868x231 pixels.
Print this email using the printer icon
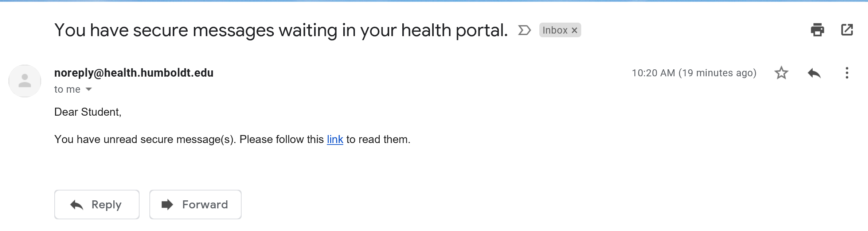point(817,30)
